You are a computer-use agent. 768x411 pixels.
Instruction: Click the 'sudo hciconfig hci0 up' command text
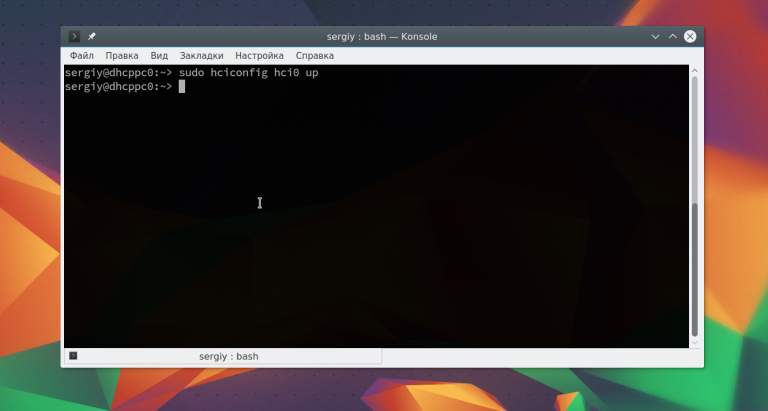(x=248, y=73)
